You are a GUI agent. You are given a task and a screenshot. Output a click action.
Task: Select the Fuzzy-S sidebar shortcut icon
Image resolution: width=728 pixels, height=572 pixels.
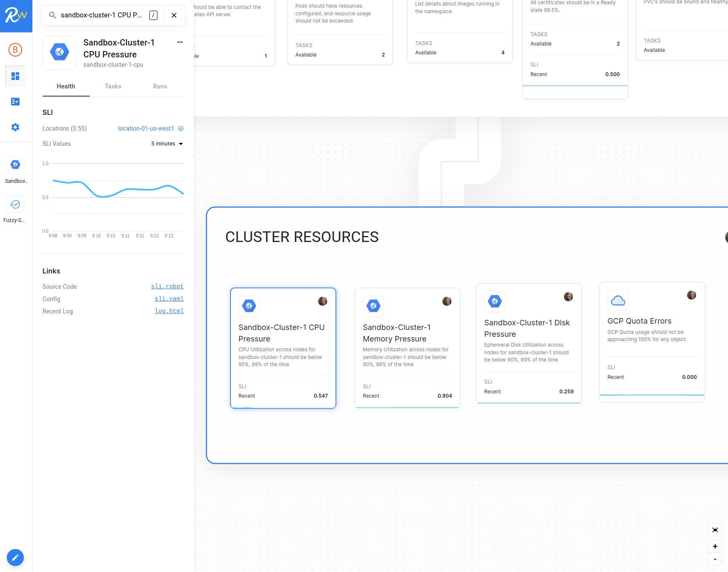15,205
